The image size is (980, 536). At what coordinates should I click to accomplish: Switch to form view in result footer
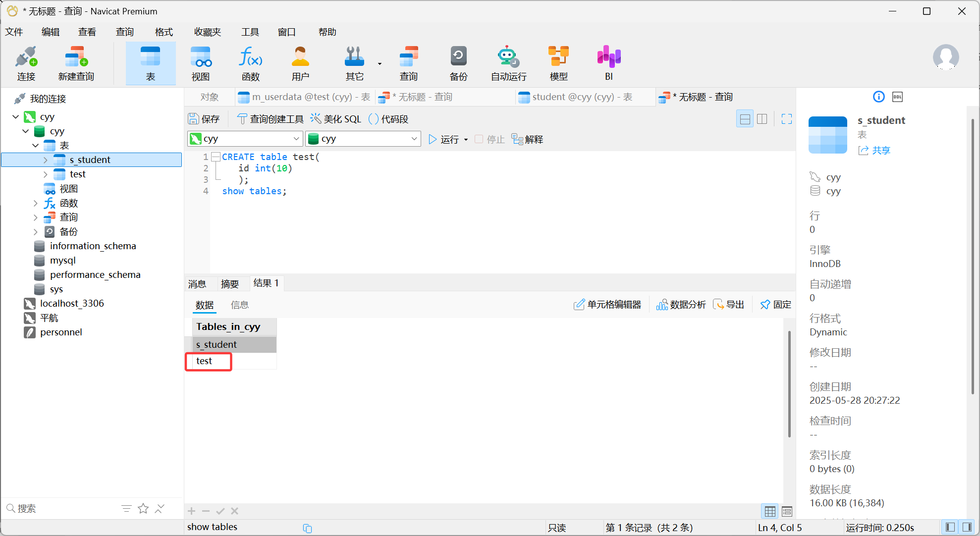tap(787, 511)
